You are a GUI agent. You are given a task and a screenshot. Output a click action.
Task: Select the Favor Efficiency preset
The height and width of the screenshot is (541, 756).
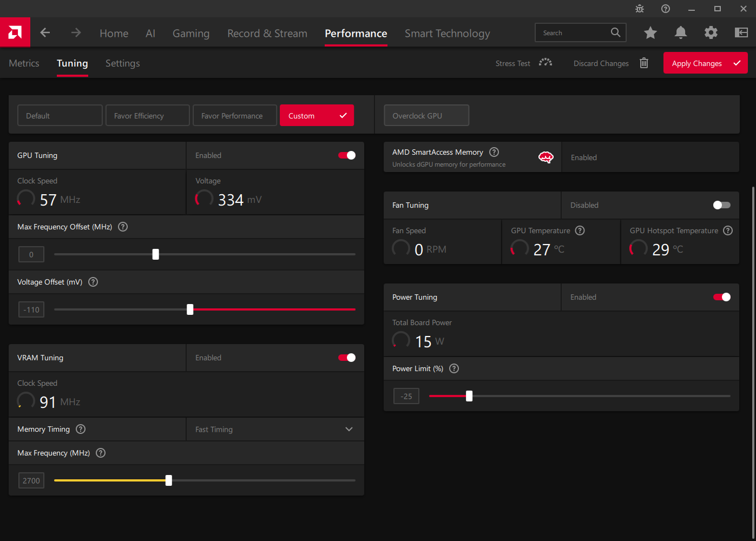pyautogui.click(x=148, y=115)
